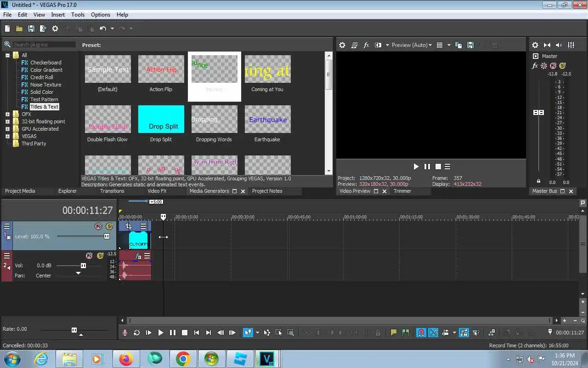The height and width of the screenshot is (368, 588).
Task: Click the Search plug-ins field
Action: pos(44,45)
